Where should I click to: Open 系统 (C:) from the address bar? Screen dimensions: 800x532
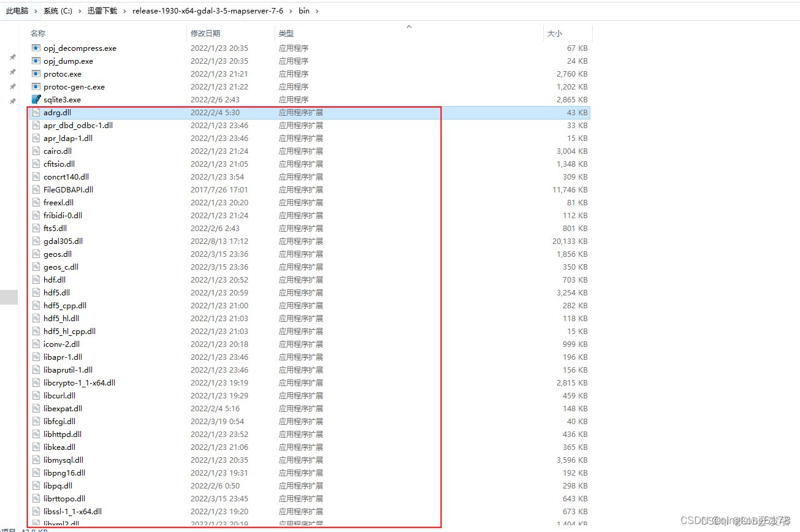click(x=58, y=10)
